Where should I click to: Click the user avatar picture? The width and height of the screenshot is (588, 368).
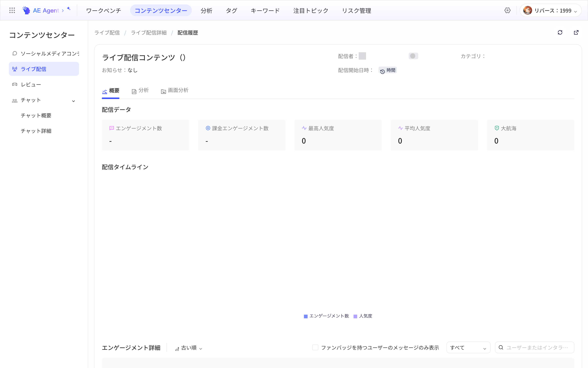528,10
